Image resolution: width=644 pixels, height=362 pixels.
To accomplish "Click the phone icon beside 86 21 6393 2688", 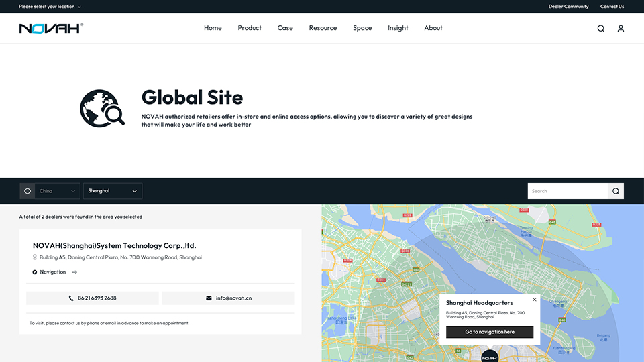I will point(71,298).
